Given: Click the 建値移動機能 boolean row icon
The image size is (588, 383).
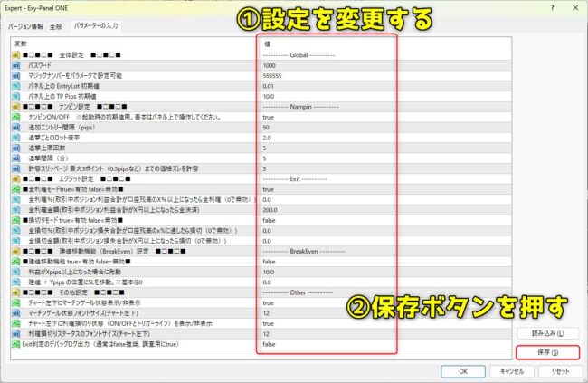Looking at the screenshot, I should 16,260.
